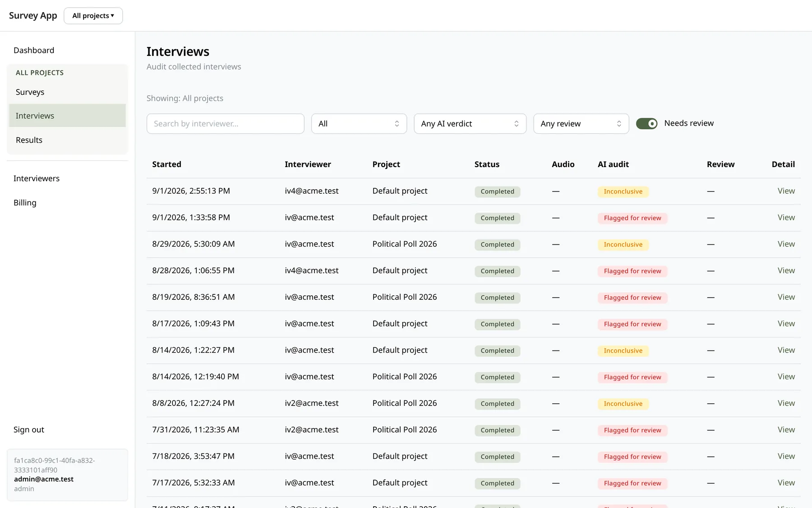View the 8/28/2026, 1:06:55 PM interview

point(786,270)
